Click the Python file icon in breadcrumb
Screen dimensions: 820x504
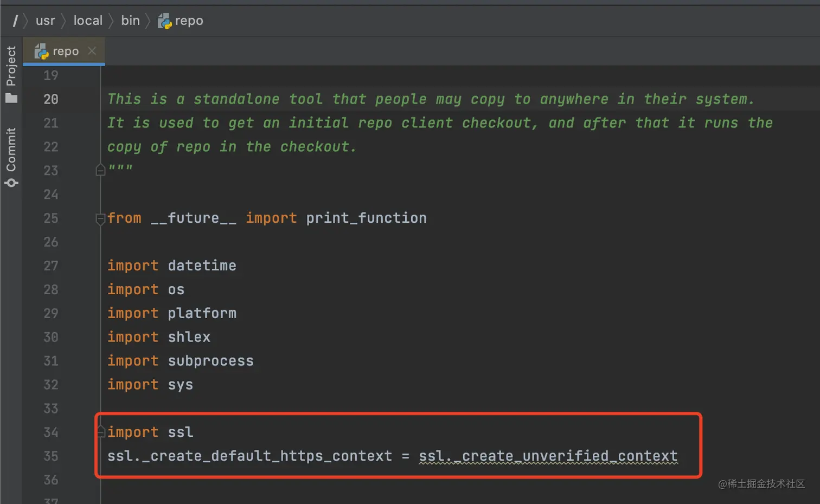coord(164,21)
